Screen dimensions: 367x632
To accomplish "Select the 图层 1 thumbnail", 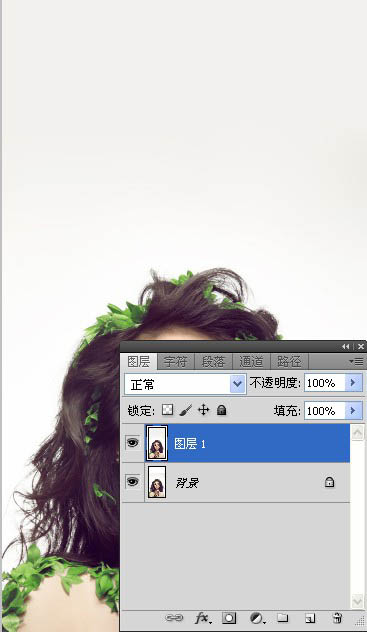I will [x=157, y=443].
